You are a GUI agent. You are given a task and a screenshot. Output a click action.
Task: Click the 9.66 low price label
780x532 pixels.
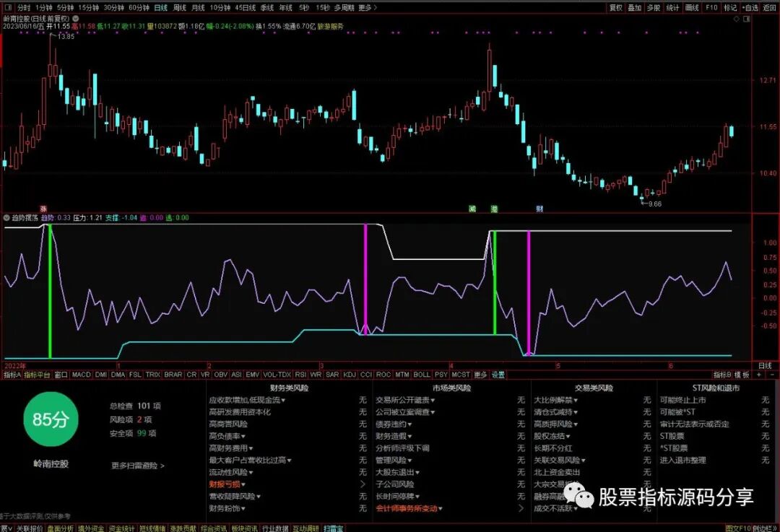point(655,204)
